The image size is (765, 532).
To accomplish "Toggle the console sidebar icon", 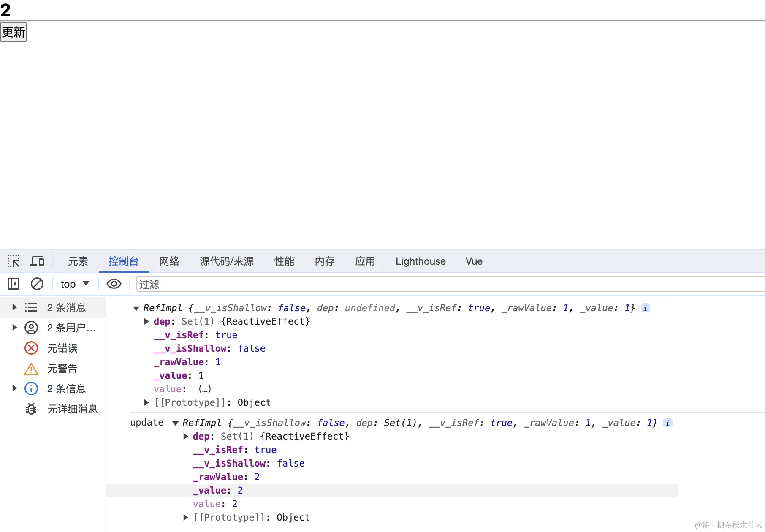I will coord(14,284).
